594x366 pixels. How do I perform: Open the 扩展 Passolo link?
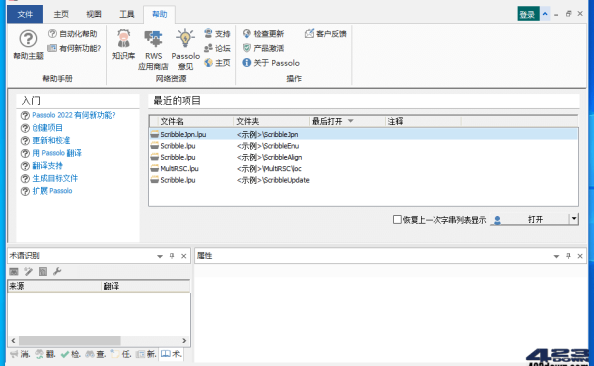(x=52, y=191)
